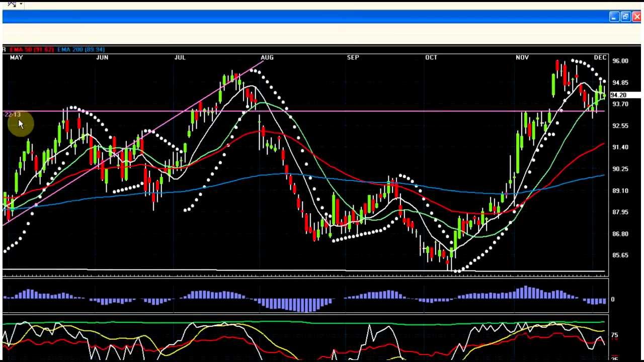The width and height of the screenshot is (644, 362).
Task: Click the AUG month label
Action: point(267,57)
